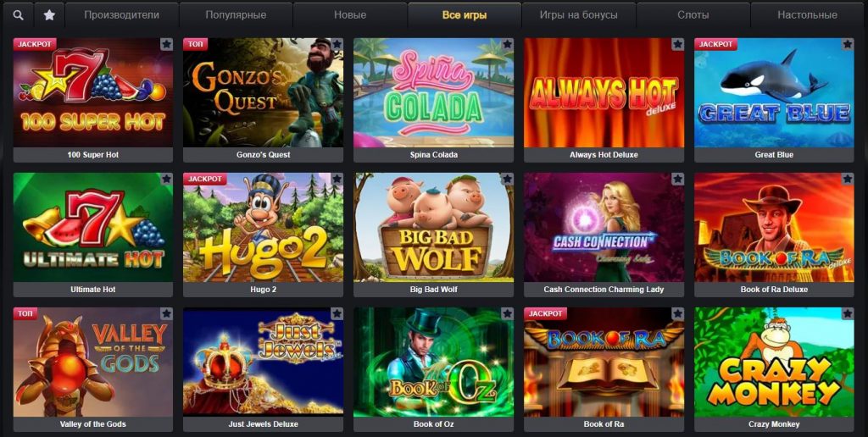The height and width of the screenshot is (437, 868).
Task: Show favorites via the star tab icon
Action: tap(49, 15)
